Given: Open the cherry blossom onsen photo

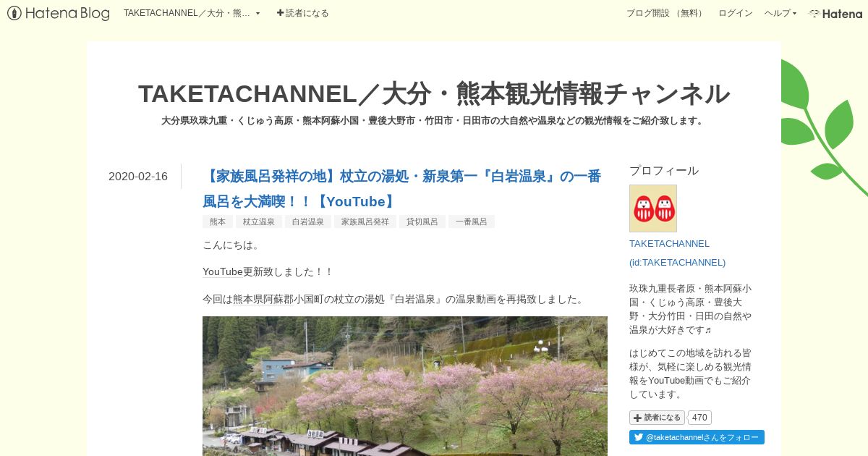Looking at the screenshot, I should click(405, 386).
